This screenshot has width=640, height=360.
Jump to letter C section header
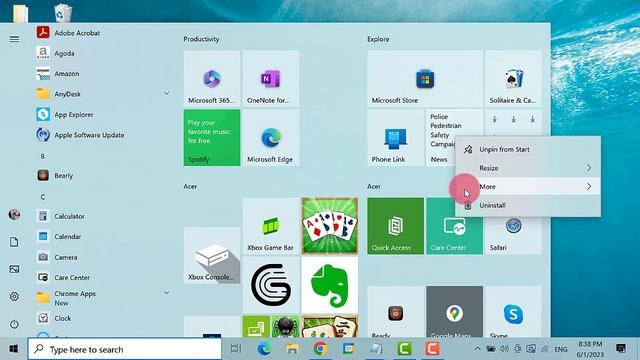click(42, 197)
